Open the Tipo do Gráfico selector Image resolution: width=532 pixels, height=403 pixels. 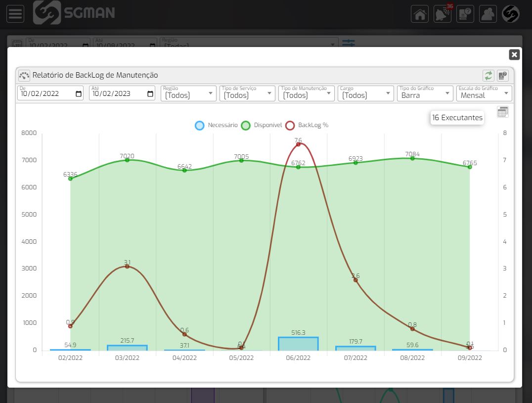click(x=425, y=93)
